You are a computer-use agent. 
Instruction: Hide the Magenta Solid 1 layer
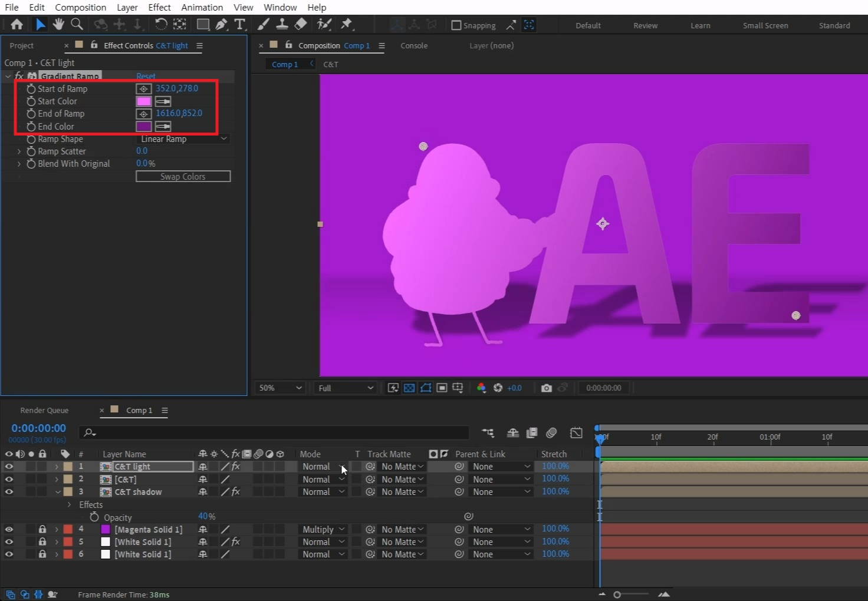[9, 530]
